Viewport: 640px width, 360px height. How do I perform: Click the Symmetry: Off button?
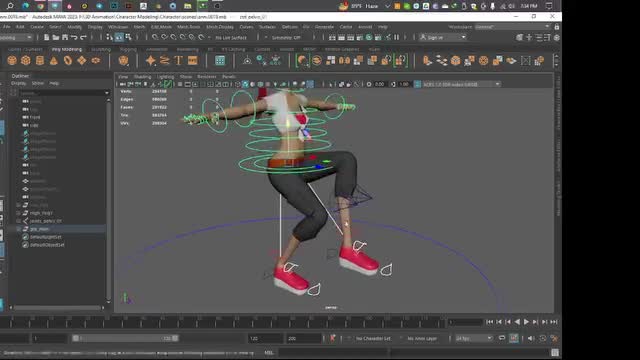[x=286, y=38]
